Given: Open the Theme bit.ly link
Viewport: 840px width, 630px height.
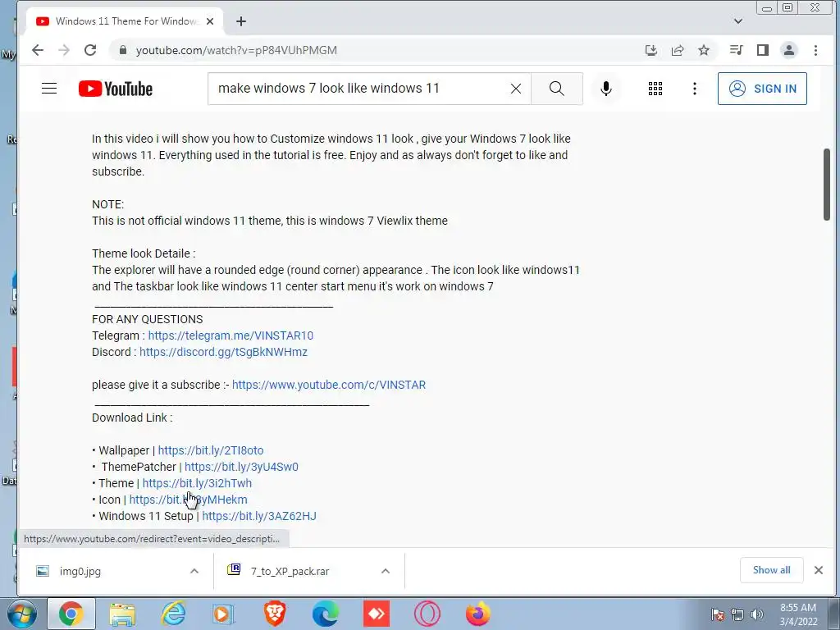Looking at the screenshot, I should 197,483.
